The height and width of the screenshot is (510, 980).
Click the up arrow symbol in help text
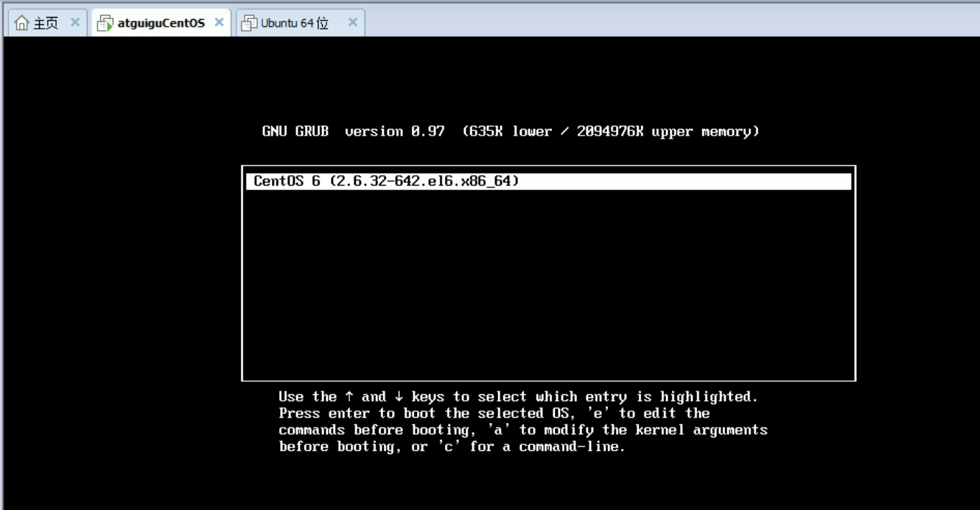(349, 397)
